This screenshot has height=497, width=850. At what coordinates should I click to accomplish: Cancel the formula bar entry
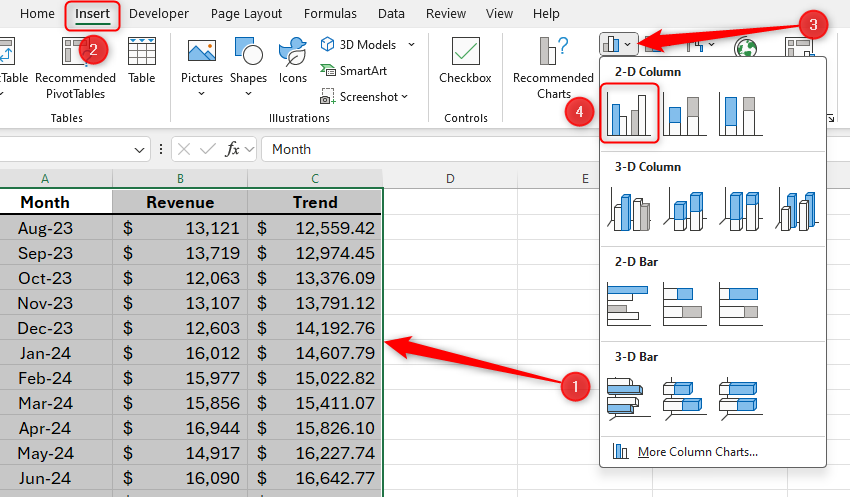[184, 149]
